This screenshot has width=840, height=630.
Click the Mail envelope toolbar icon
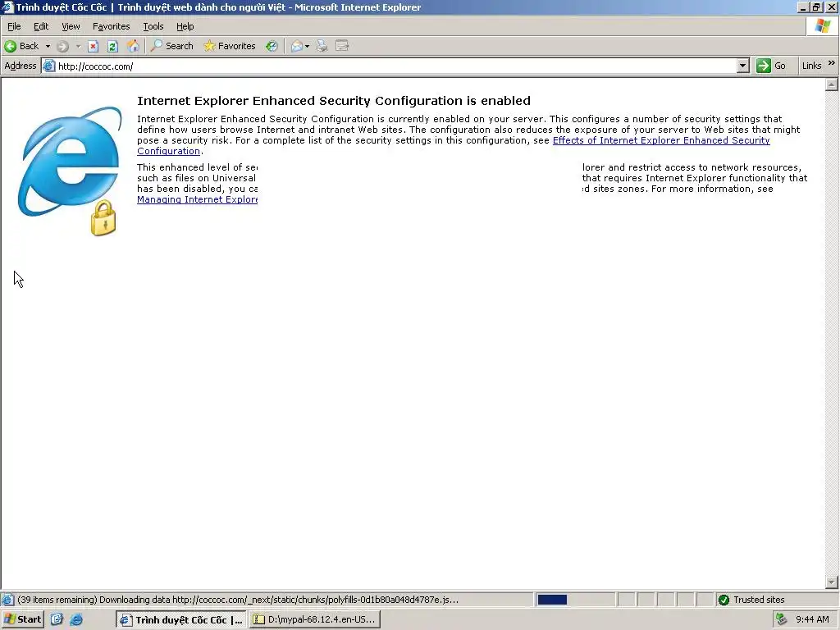pos(297,46)
